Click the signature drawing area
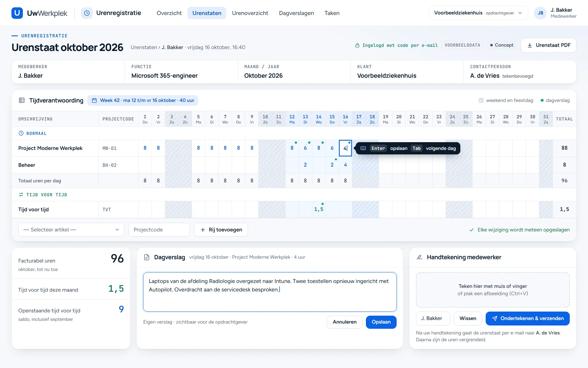The height and width of the screenshot is (368, 588). (493, 290)
